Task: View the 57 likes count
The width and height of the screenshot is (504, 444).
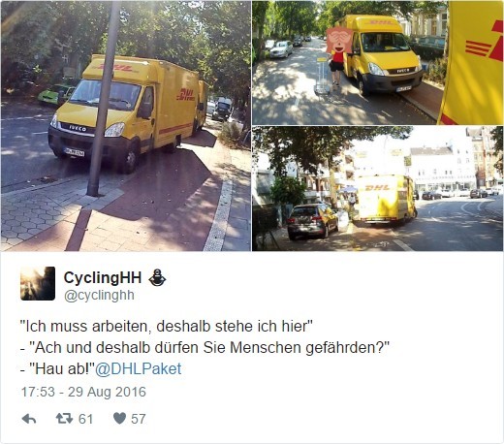Action: click(x=139, y=419)
